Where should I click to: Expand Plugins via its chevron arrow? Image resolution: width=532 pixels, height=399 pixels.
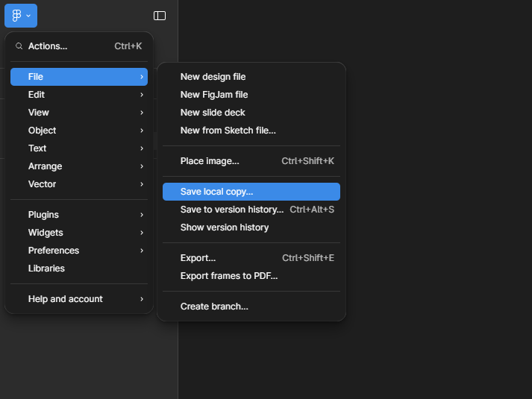(142, 215)
